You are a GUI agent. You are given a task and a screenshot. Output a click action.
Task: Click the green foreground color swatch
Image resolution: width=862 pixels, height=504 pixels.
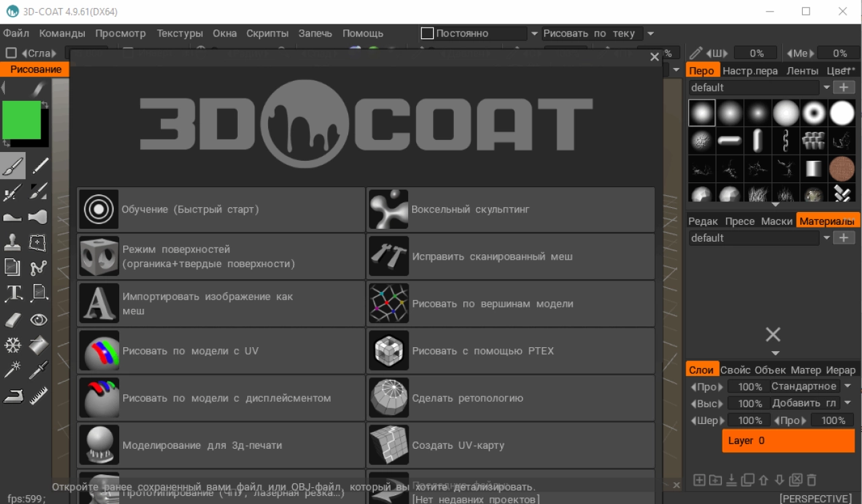(22, 120)
